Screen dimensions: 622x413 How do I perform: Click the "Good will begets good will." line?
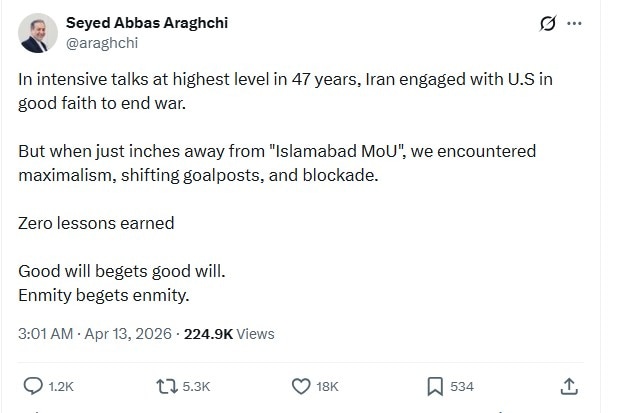tap(123, 271)
